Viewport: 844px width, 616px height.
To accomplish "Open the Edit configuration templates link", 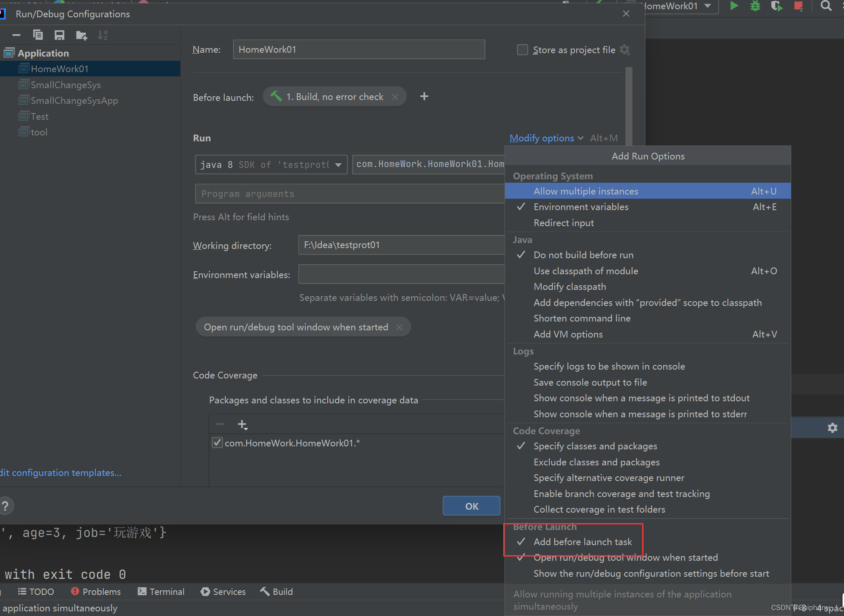I will [61, 473].
